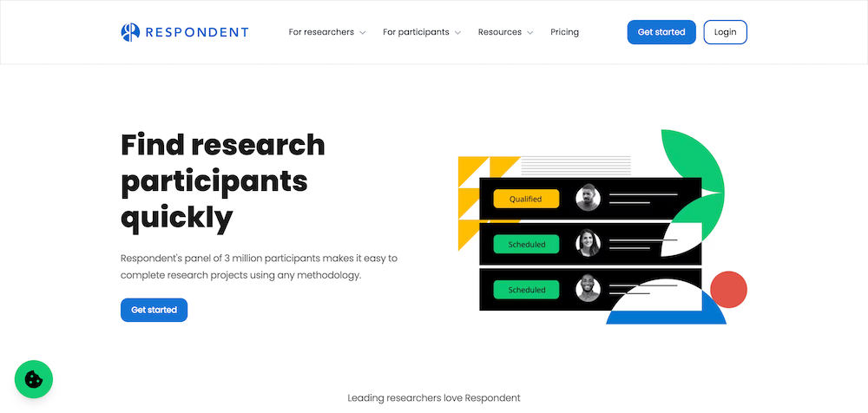
Task: Click the paragraph about 3 million participants
Action: tap(259, 266)
